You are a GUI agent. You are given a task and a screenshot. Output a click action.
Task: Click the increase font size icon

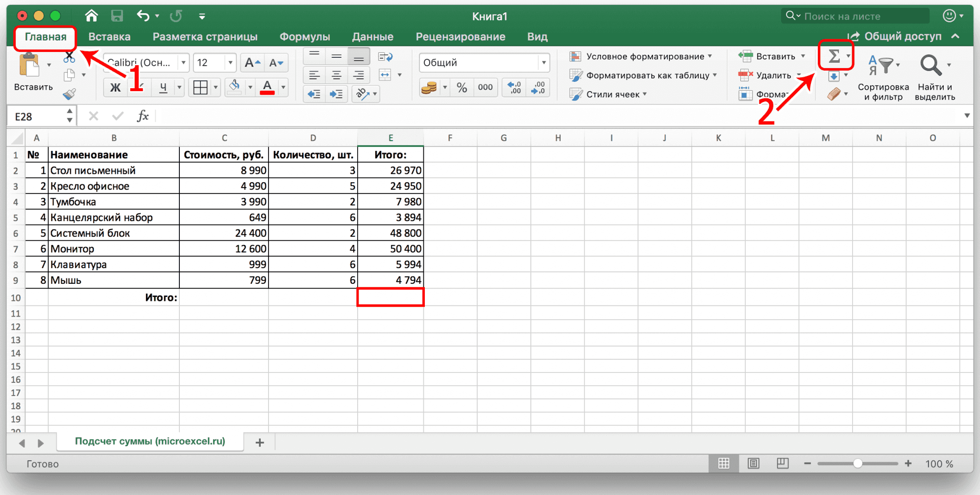click(x=252, y=63)
